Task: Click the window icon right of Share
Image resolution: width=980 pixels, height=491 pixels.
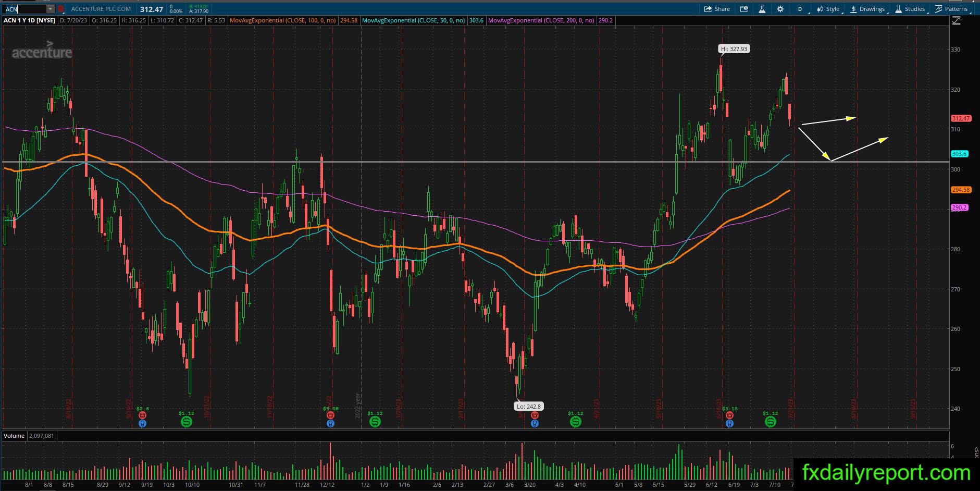Action: pos(744,9)
